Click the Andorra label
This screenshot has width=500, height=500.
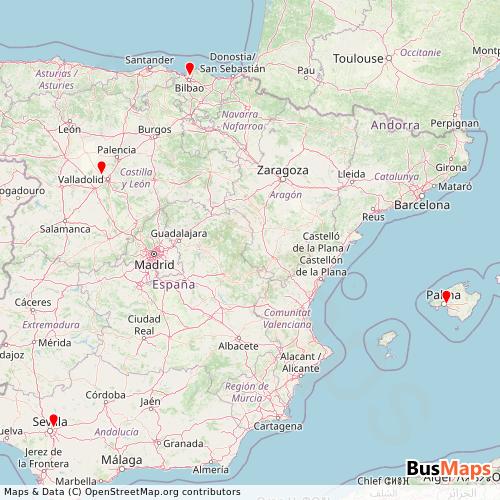tap(395, 126)
